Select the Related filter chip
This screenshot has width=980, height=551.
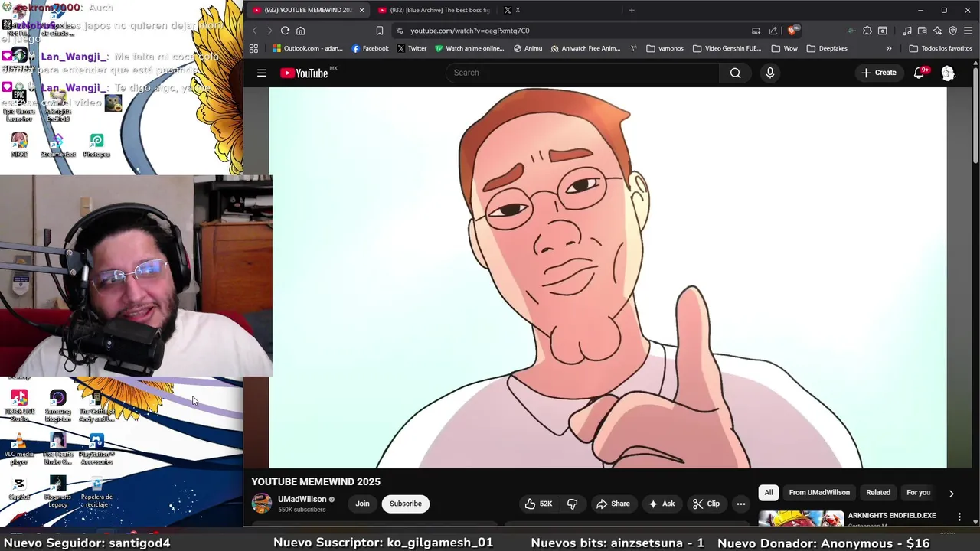[878, 493]
